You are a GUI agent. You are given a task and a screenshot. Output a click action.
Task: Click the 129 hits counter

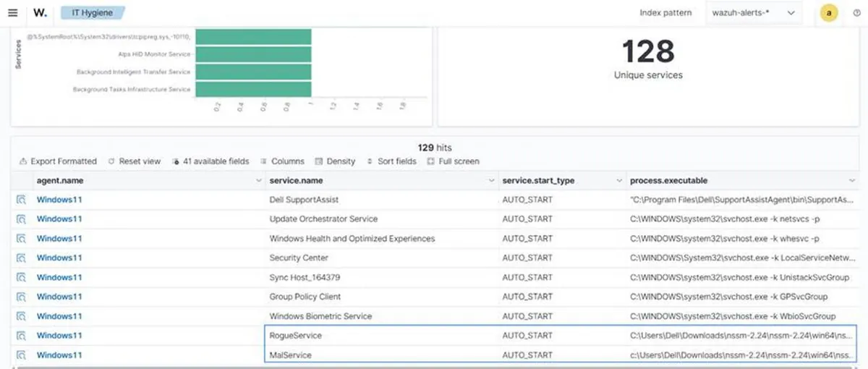[x=435, y=147]
